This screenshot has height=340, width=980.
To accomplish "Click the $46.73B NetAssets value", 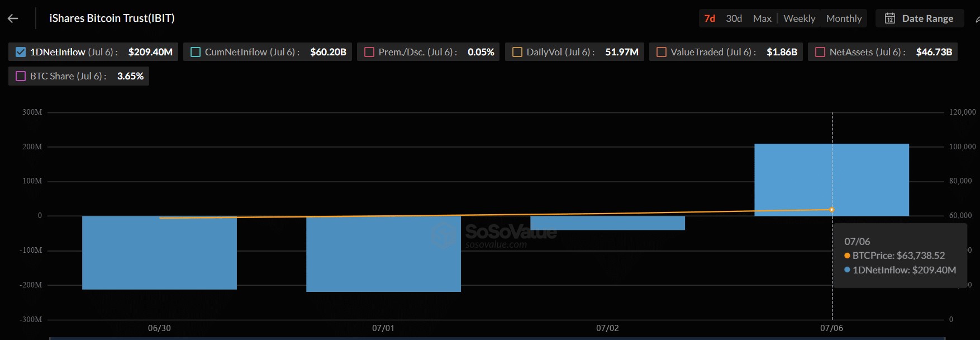I will [934, 52].
